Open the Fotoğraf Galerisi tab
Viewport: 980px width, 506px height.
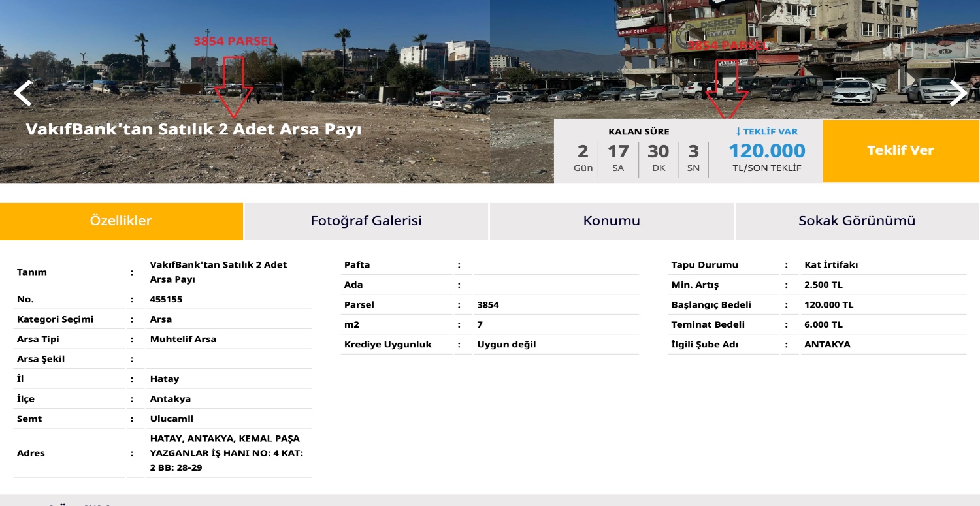[366, 221]
